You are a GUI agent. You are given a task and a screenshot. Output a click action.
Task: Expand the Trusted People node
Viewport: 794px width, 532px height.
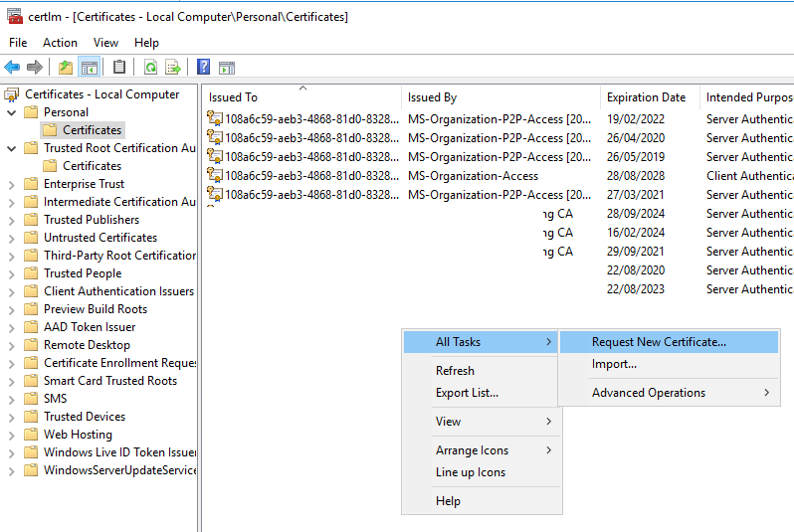(x=11, y=273)
